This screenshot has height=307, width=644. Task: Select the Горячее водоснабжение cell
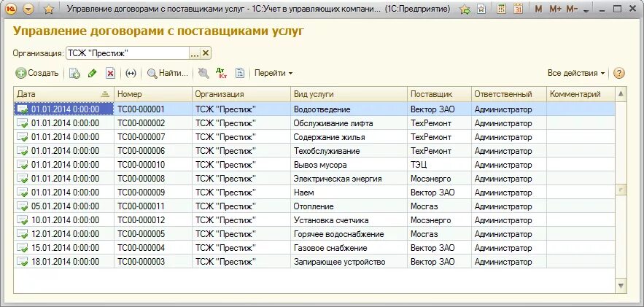coord(349,234)
